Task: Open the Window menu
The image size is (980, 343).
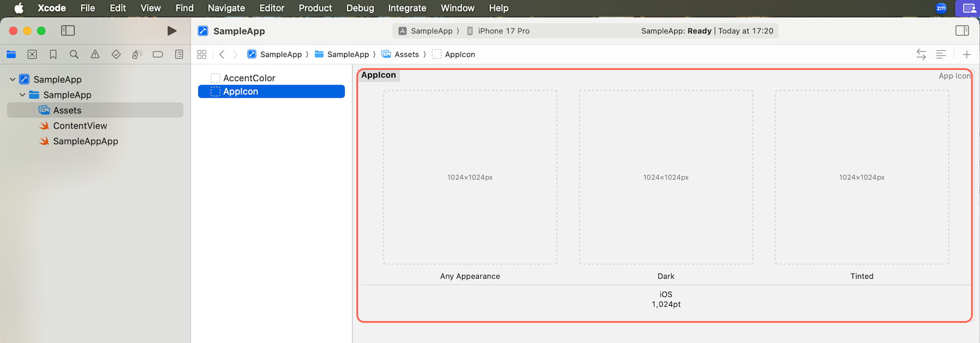Action: pyautogui.click(x=458, y=8)
